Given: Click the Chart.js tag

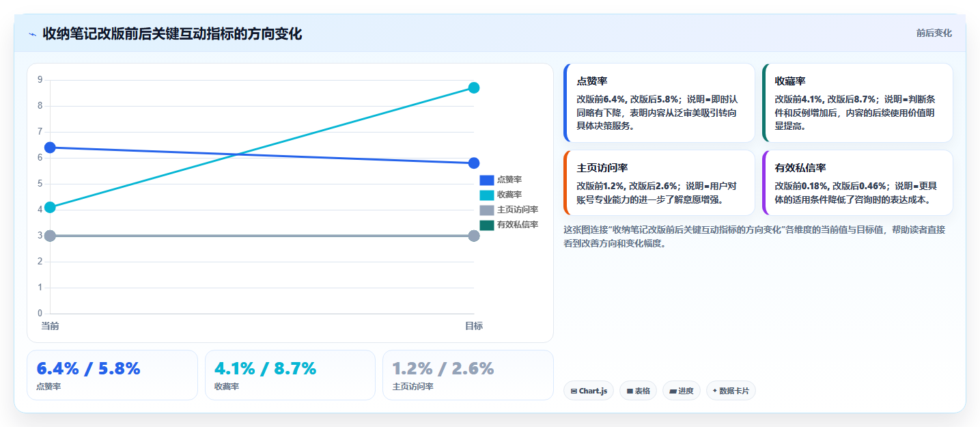Looking at the screenshot, I should 589,391.
